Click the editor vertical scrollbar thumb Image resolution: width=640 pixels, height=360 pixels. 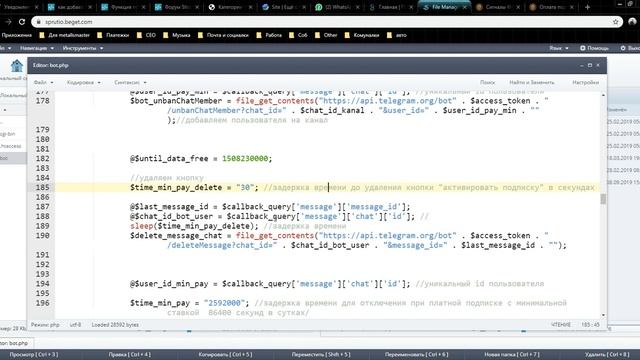coord(603,199)
